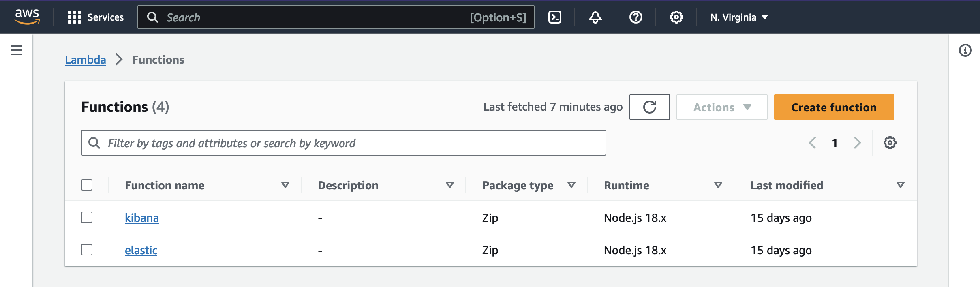Screen dimensions: 980x287
Task: Click the Node.js 18.x runtime in the kibana row
Action: coord(635,218)
